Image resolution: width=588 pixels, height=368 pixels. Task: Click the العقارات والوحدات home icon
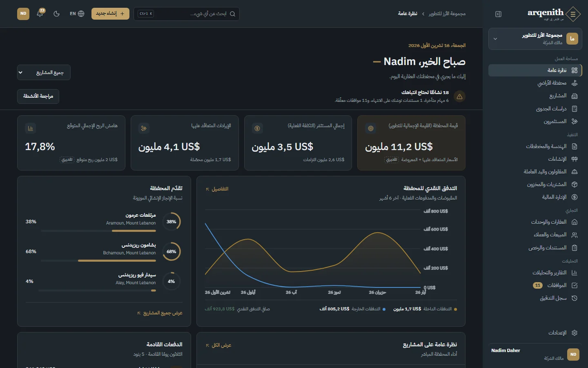pyautogui.click(x=575, y=222)
